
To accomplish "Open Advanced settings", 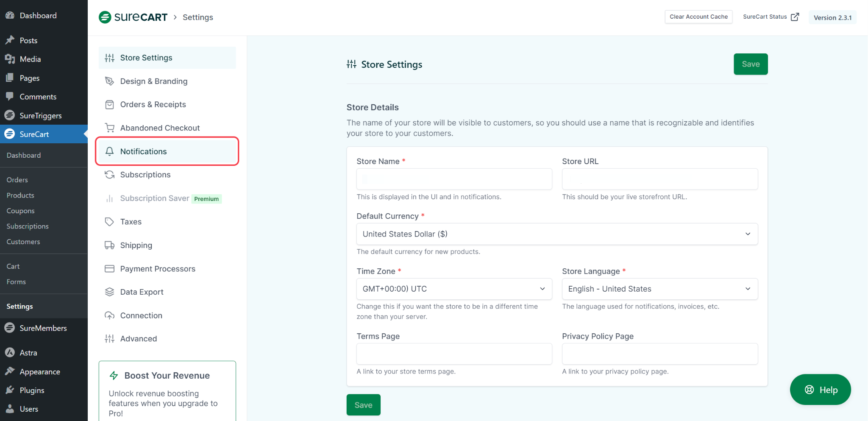I will 167,339.
